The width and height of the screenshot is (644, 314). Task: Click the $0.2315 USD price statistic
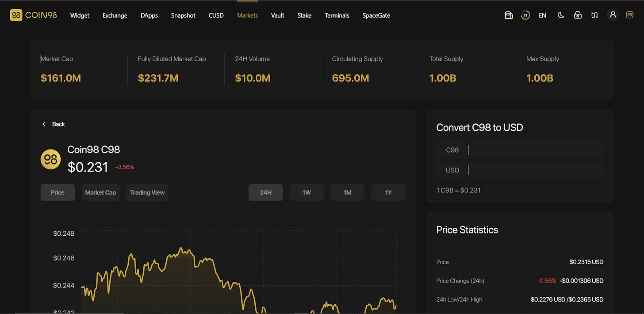[586, 262]
